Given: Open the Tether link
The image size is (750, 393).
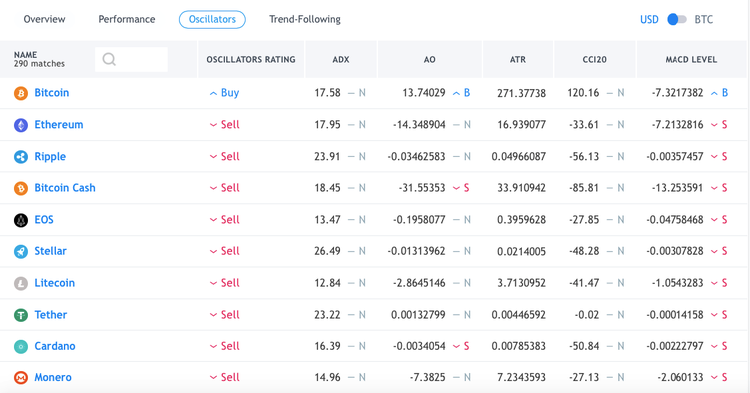Looking at the screenshot, I should (51, 315).
